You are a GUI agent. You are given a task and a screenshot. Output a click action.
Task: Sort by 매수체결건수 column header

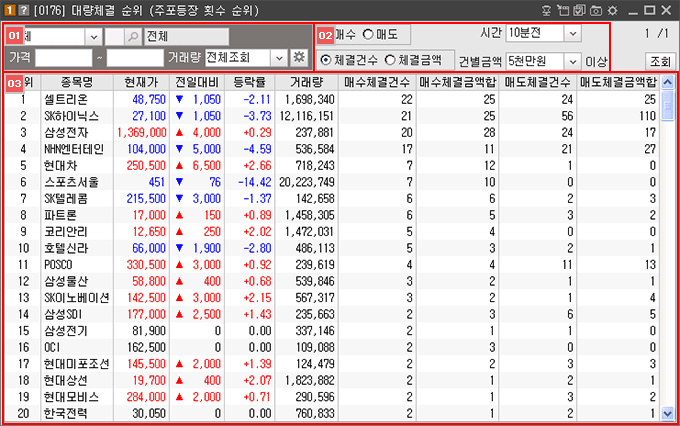[x=377, y=82]
